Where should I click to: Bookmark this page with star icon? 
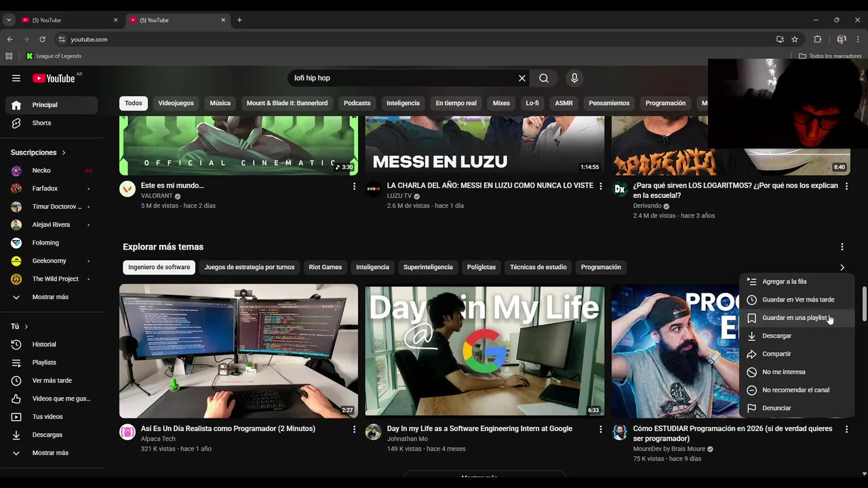coord(795,39)
